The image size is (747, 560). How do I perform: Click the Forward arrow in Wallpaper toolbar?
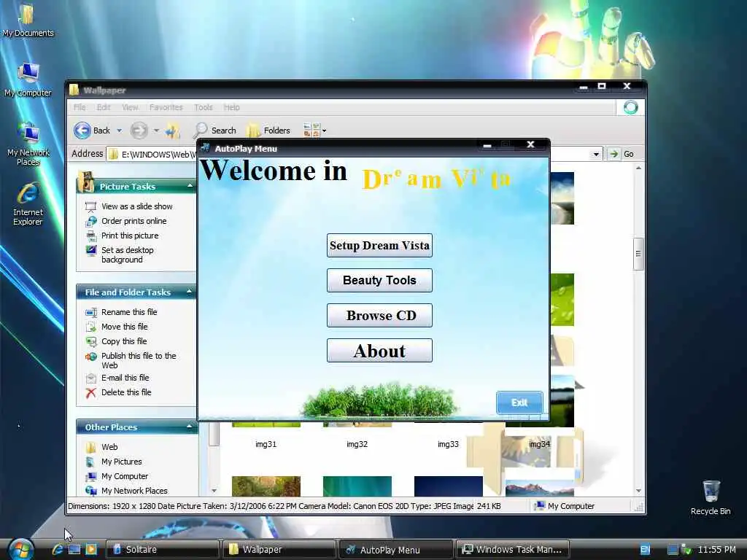point(139,130)
